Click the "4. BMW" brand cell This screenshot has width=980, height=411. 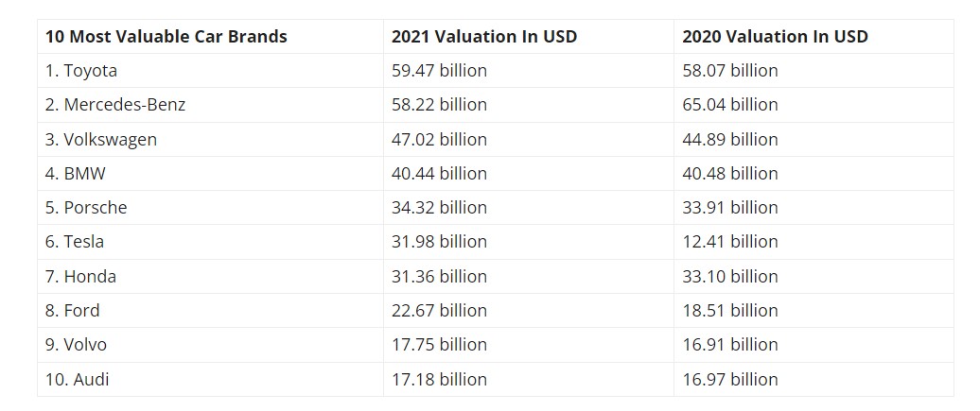[x=76, y=174]
